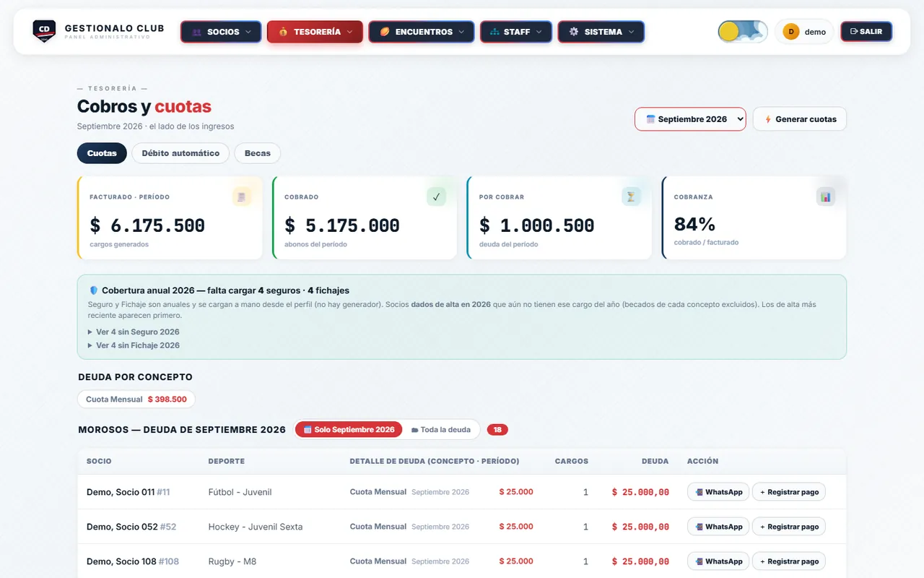Click the demo user avatar
Image resolution: width=924 pixels, height=578 pixels.
[x=791, y=32]
